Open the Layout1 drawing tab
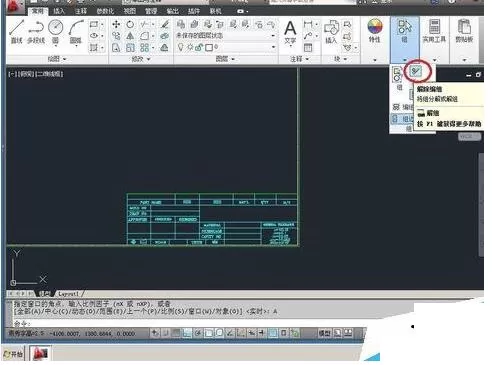The width and height of the screenshot is (492, 365). [x=68, y=294]
